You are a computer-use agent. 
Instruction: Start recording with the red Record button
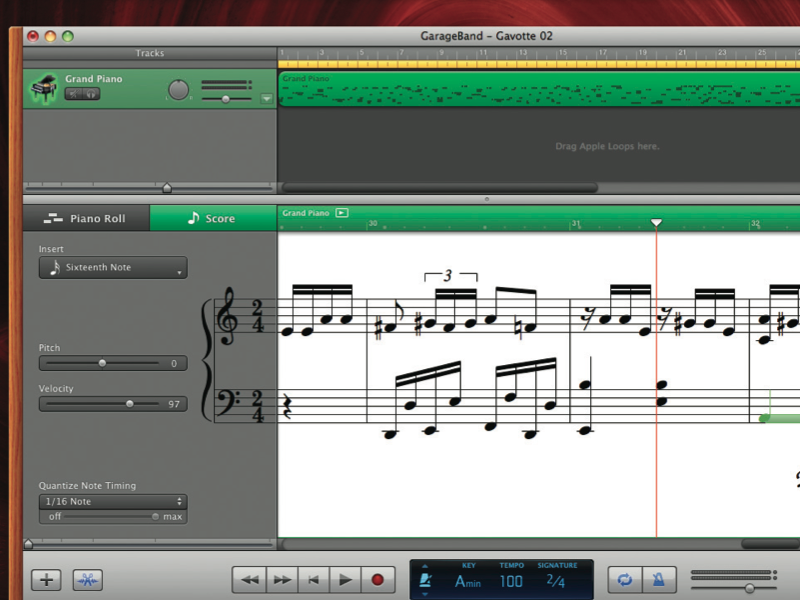[x=378, y=580]
